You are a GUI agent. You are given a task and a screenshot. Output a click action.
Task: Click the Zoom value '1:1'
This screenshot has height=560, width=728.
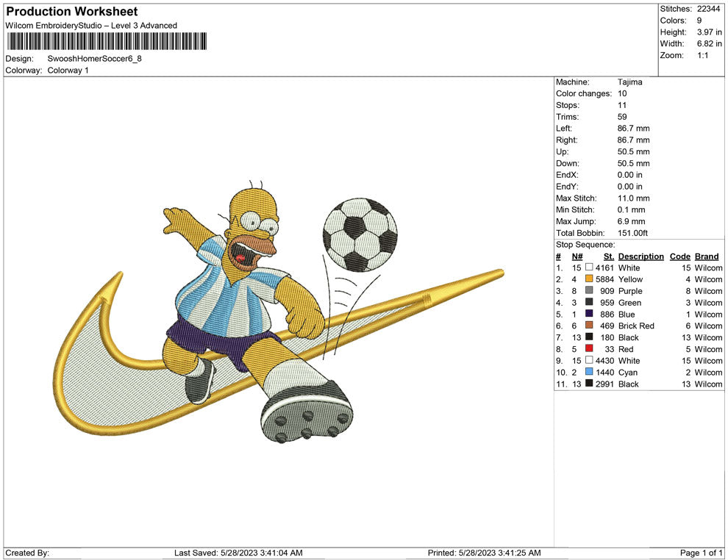point(702,55)
